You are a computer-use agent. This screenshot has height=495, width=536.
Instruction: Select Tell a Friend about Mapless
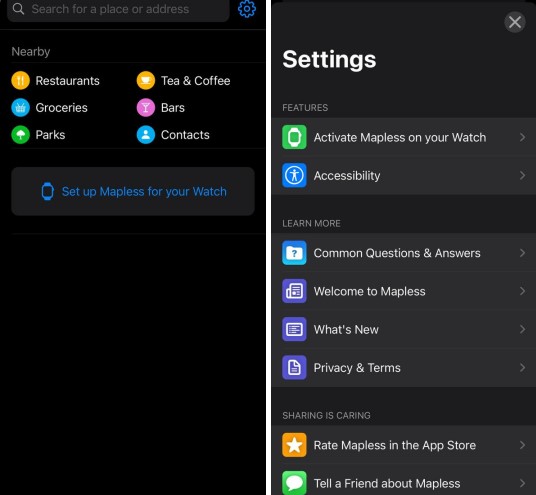point(404,481)
